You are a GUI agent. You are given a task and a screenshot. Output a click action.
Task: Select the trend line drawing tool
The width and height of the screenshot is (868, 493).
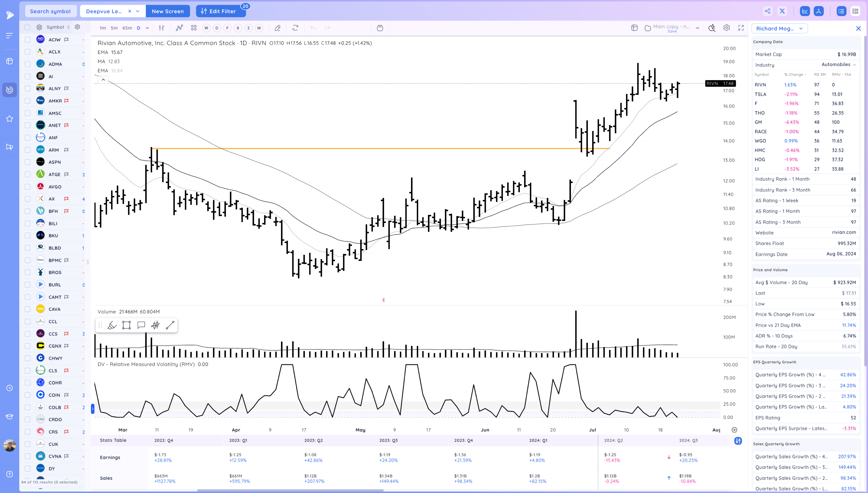(x=170, y=325)
